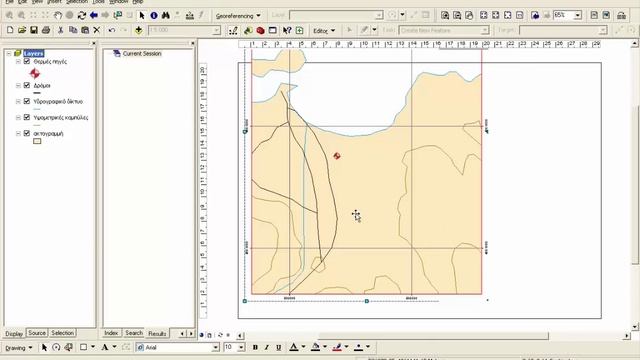The height and width of the screenshot is (360, 640).
Task: Apply italic text formatting
Action: click(267, 347)
